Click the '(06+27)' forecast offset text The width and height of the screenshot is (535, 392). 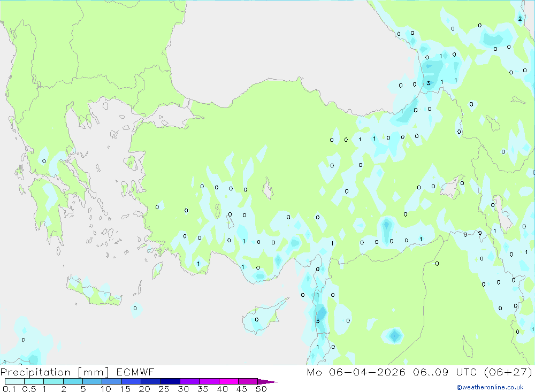pyautogui.click(x=508, y=372)
